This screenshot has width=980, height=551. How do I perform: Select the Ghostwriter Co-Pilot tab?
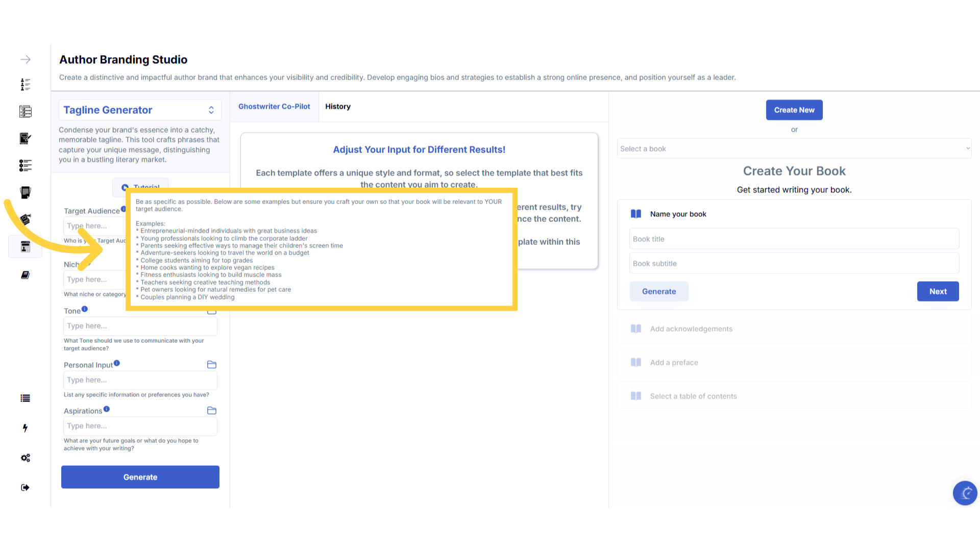click(x=274, y=106)
